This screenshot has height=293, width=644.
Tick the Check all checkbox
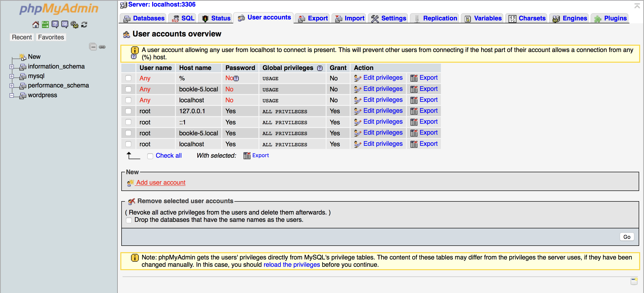click(150, 156)
